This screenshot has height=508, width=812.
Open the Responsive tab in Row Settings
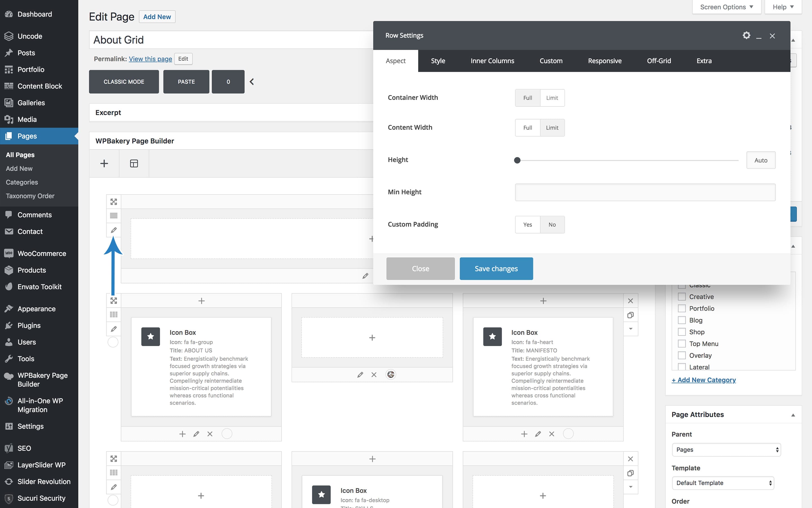pyautogui.click(x=604, y=60)
